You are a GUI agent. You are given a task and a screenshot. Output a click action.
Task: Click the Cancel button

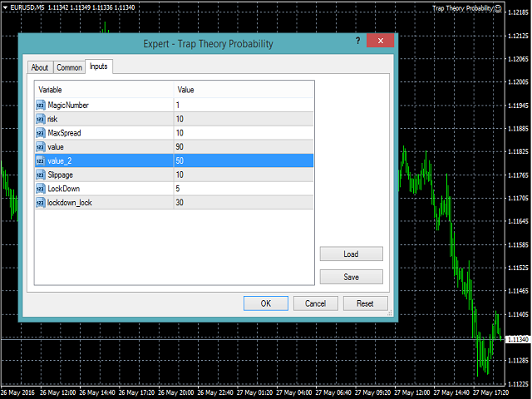316,303
